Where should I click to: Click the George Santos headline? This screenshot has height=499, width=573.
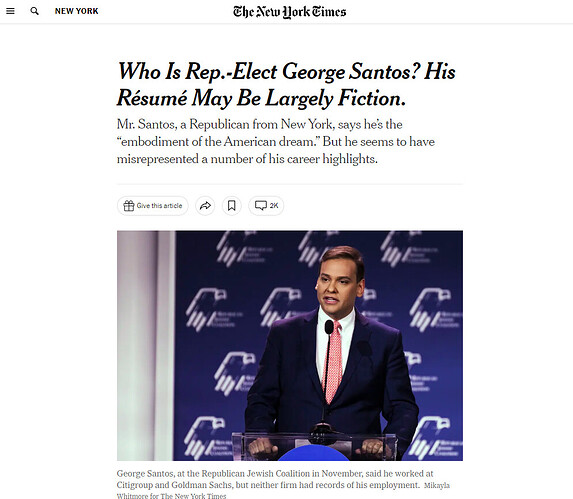pos(286,84)
